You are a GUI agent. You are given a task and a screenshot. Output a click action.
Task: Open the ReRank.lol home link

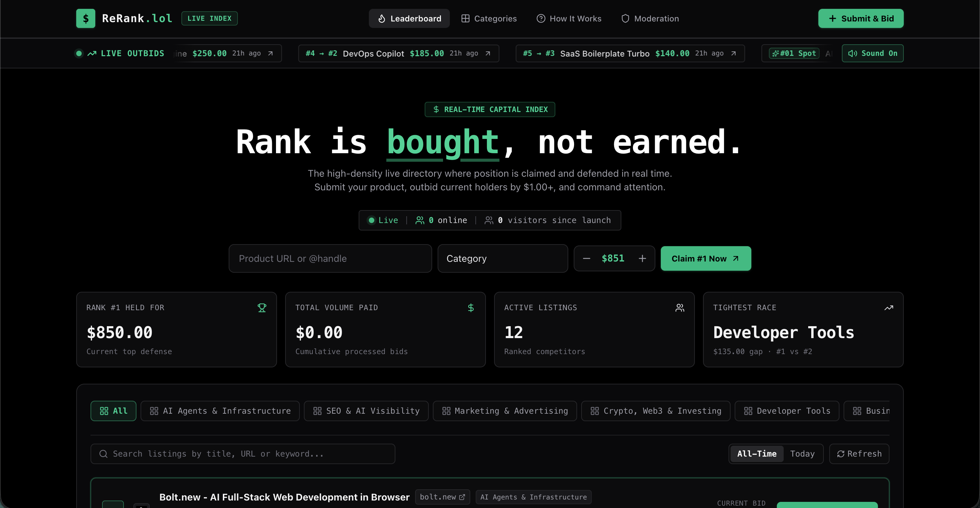point(137,18)
